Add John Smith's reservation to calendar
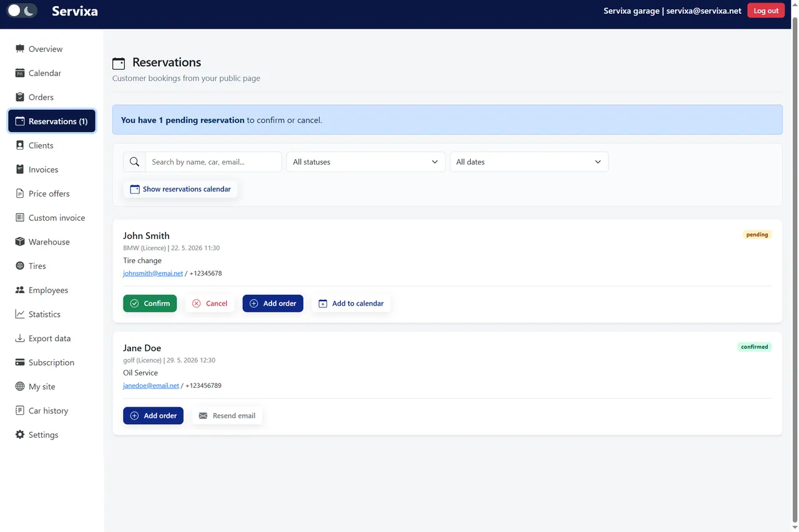The width and height of the screenshot is (799, 532). pyautogui.click(x=351, y=303)
